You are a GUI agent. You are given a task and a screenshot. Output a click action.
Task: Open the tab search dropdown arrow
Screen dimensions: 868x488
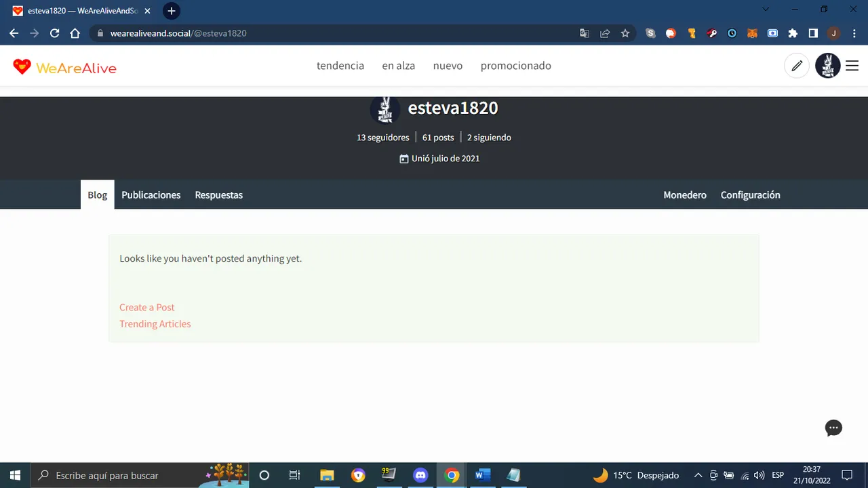click(766, 10)
